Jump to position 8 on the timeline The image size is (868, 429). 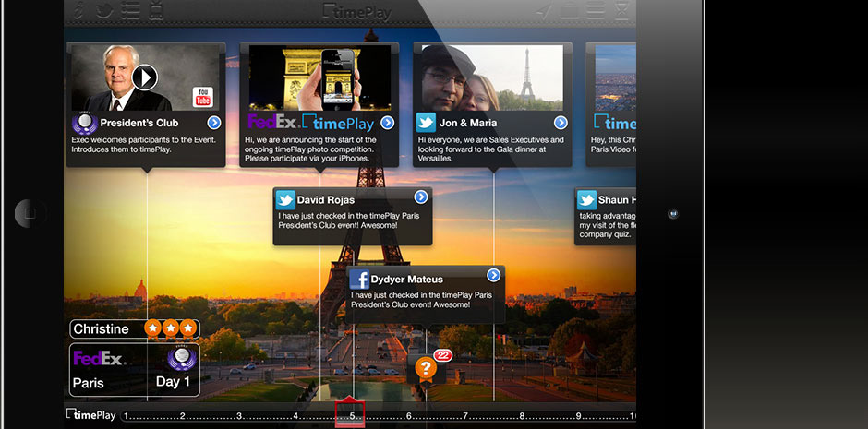point(522,416)
